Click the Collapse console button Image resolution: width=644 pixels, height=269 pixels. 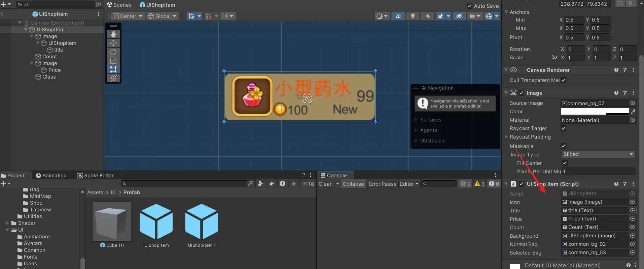click(353, 184)
